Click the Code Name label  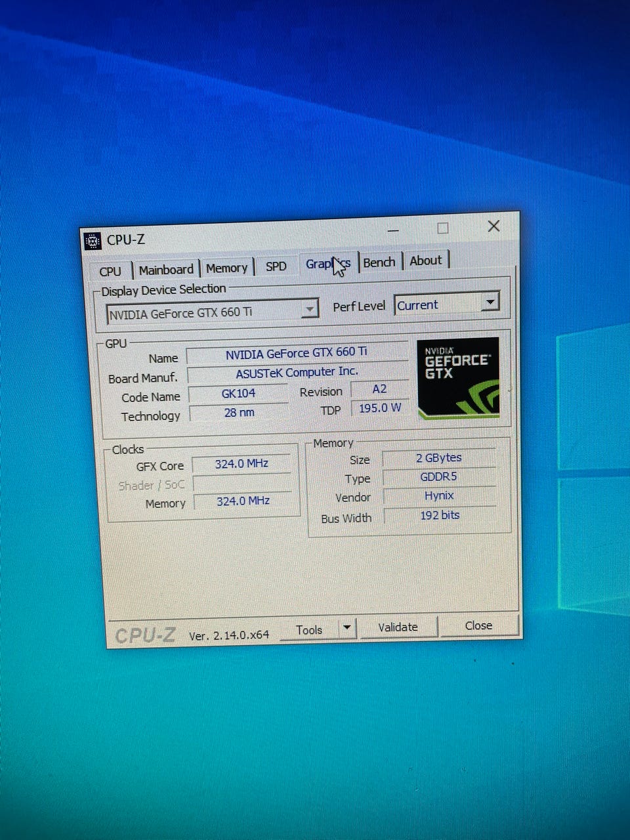[x=151, y=397]
